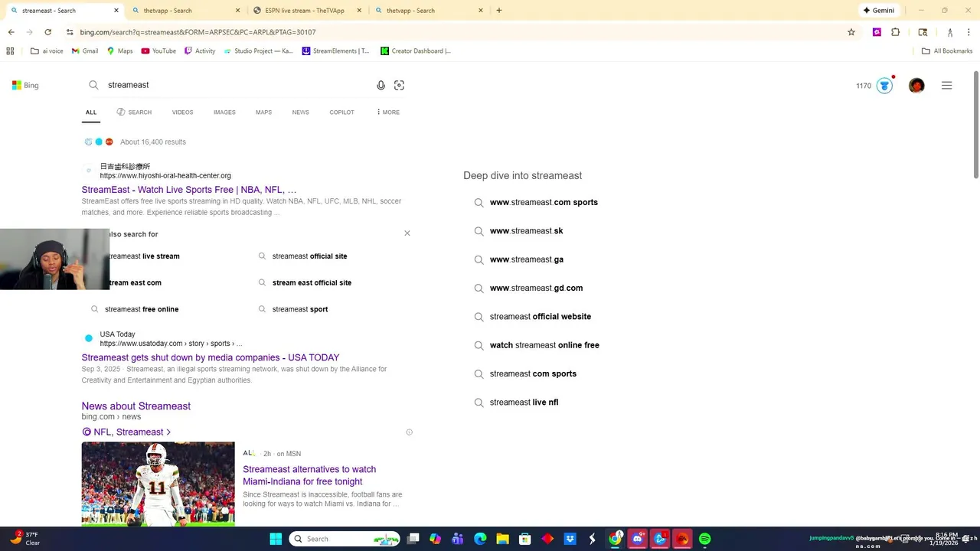Screen dimensions: 980x551
Task: Search streameast sport suggestion
Action: [300, 309]
